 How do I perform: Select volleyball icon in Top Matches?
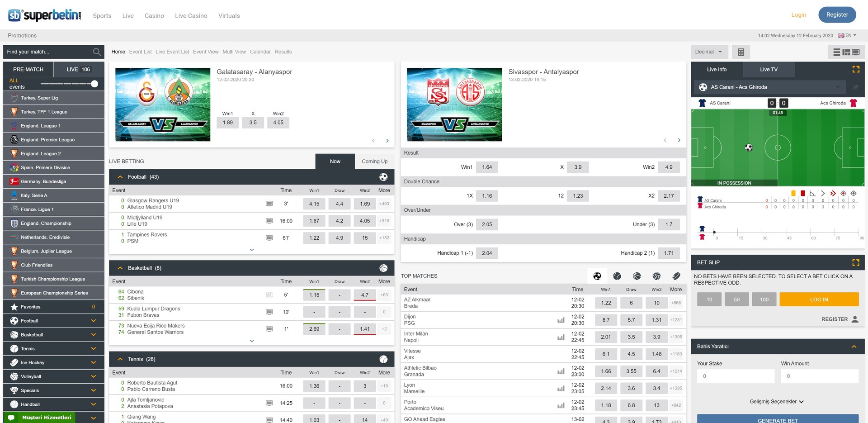point(656,276)
